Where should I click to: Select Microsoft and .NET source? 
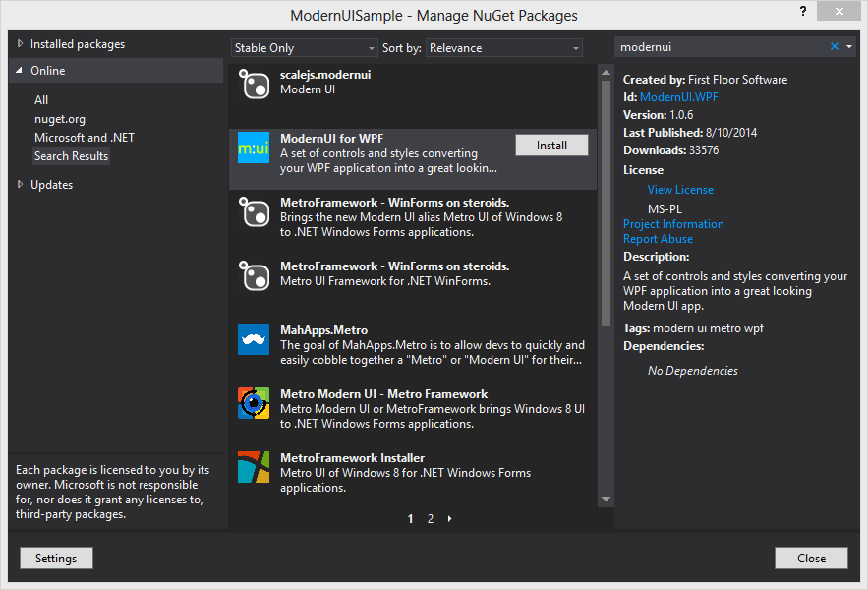(x=85, y=138)
